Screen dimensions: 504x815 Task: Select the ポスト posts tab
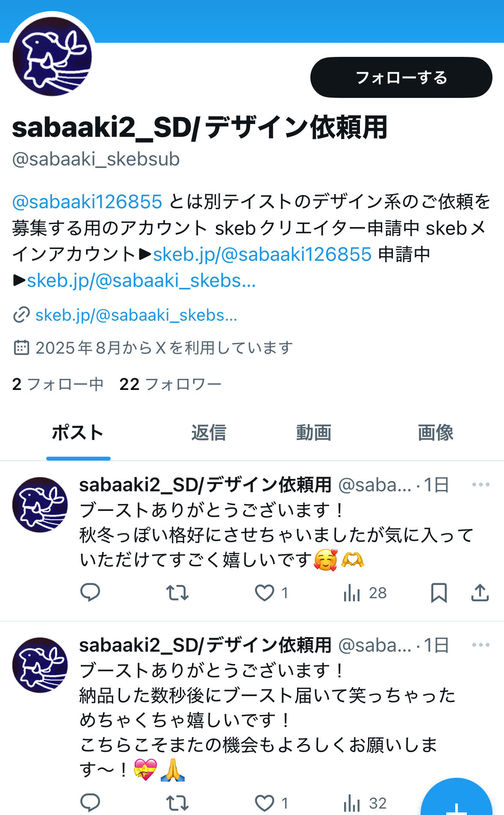coord(78,432)
